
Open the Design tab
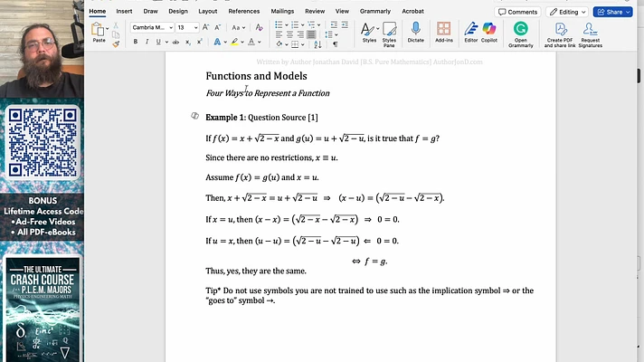click(178, 11)
